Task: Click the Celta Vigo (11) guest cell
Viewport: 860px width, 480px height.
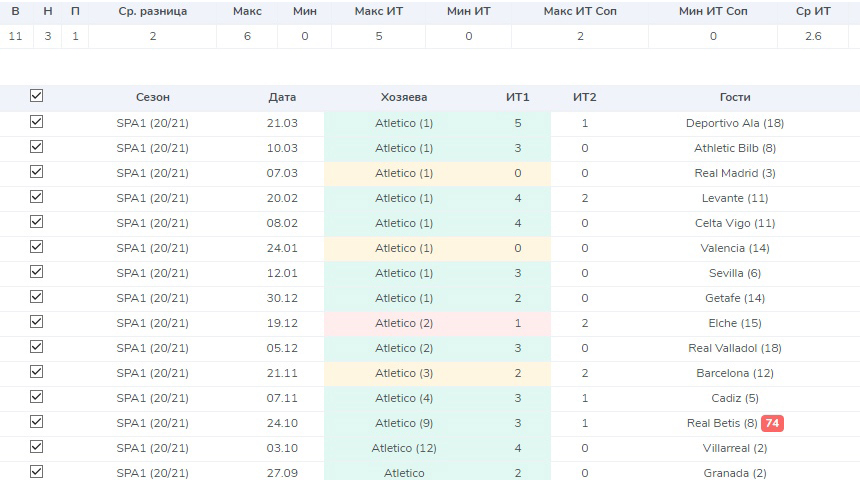Action: pos(734,223)
